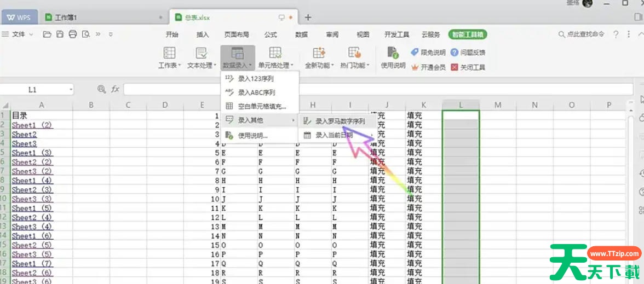Choose 空白单元格填充 menu item
Screen dimensions: 644x284
coord(262,106)
